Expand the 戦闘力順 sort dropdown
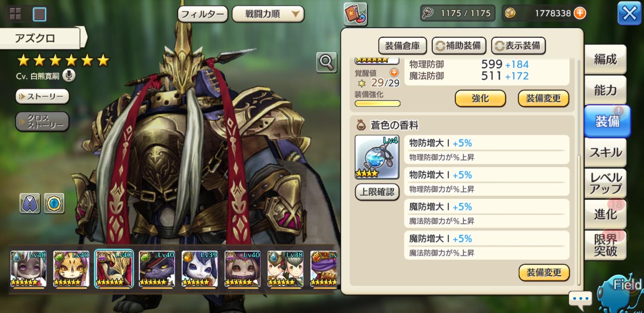644x313 pixels. point(268,14)
